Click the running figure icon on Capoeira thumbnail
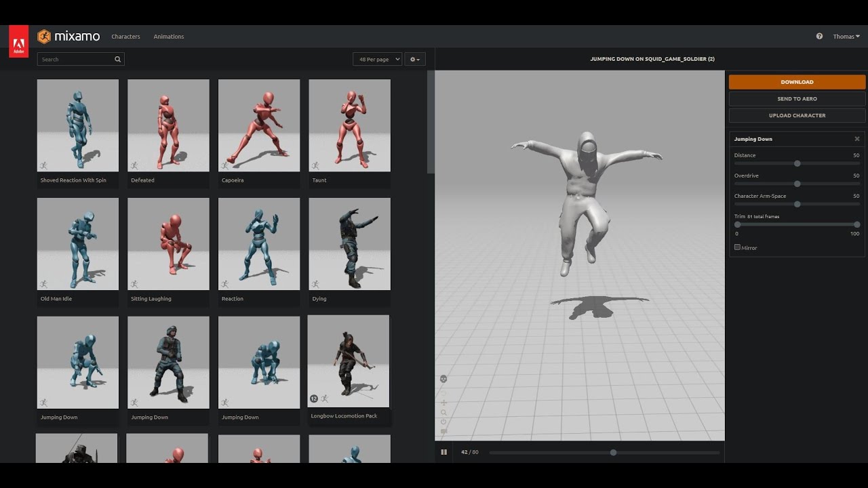868x488 pixels. coord(224,165)
